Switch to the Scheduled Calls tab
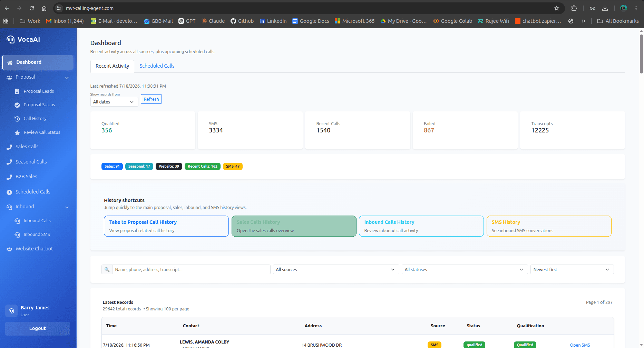The height and width of the screenshot is (348, 644). (x=157, y=66)
